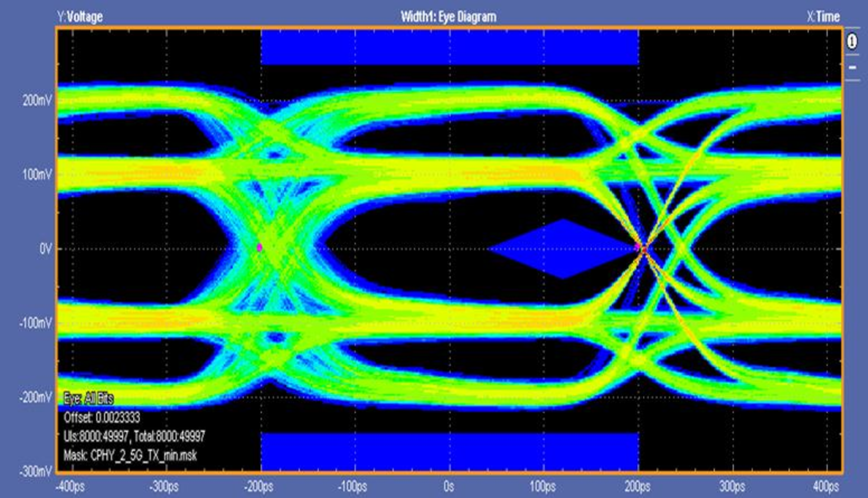Click the minus collapse icon beside plot
Image resolution: width=868 pixels, height=498 pixels.
[852, 67]
